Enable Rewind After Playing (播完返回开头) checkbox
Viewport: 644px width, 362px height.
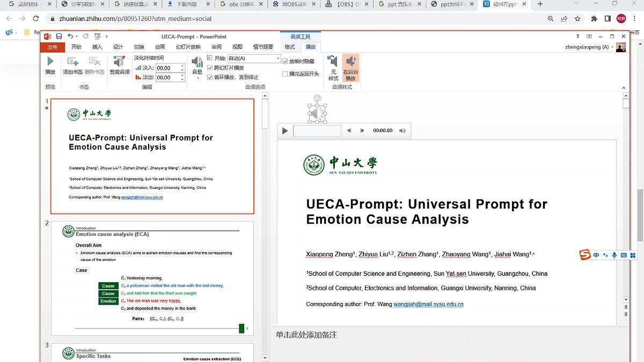coord(285,73)
